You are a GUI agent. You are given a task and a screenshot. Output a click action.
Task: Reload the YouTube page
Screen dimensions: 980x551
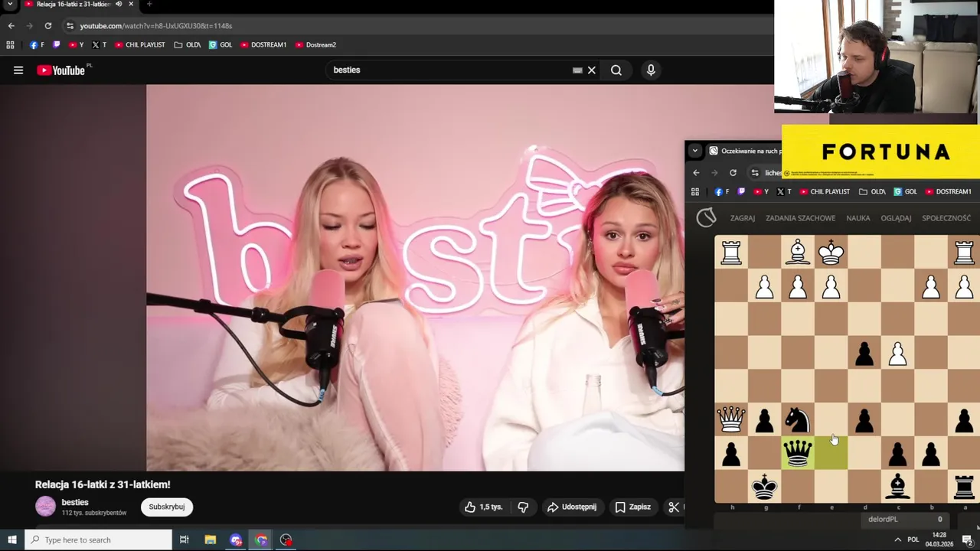pyautogui.click(x=47, y=26)
